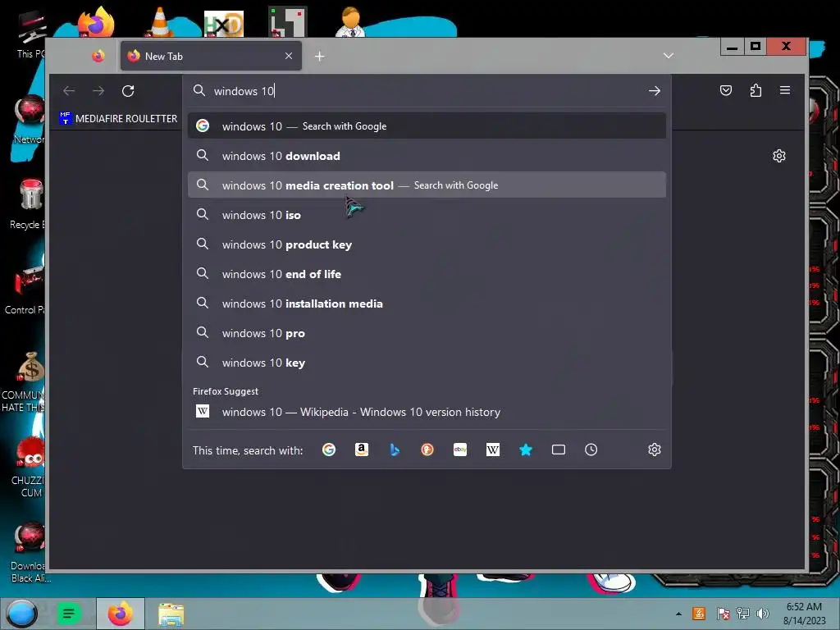Search this time with Amazon icon
The height and width of the screenshot is (630, 840).
[x=362, y=450]
